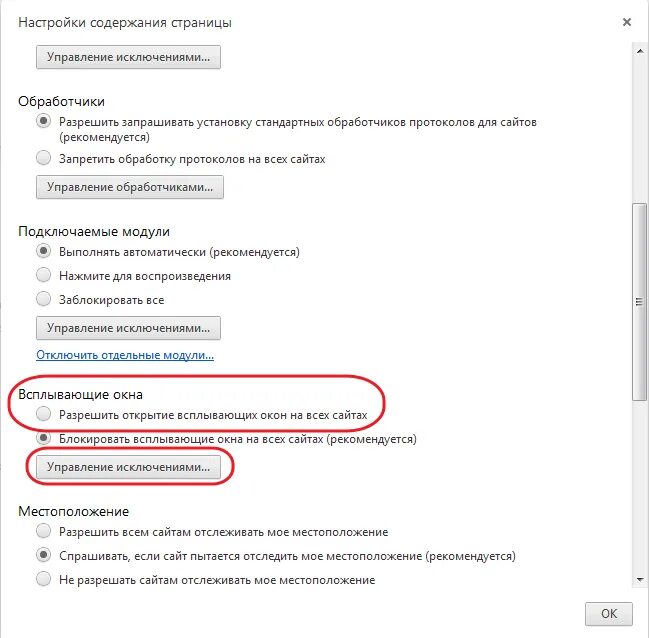Select 'Запретить обработку протоколов на всех сайтах'
Screen dimensions: 649x638
[43, 158]
